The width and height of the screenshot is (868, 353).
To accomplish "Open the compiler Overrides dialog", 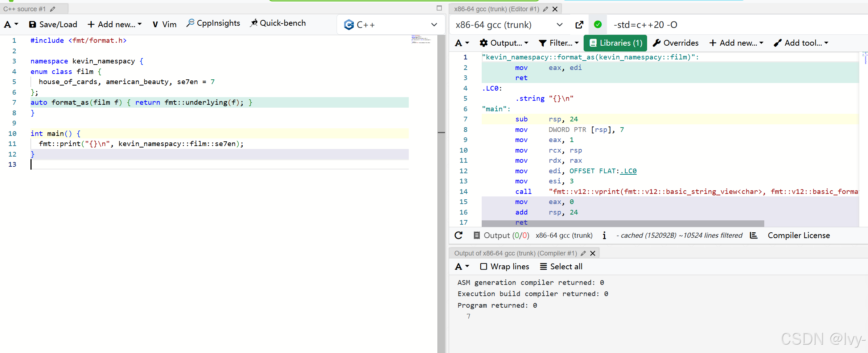I will pos(675,43).
